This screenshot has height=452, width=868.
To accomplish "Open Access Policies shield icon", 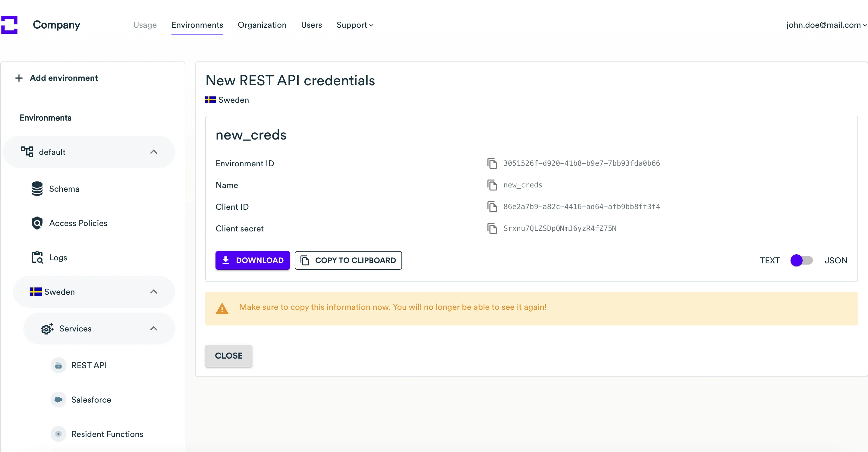I will coord(37,223).
